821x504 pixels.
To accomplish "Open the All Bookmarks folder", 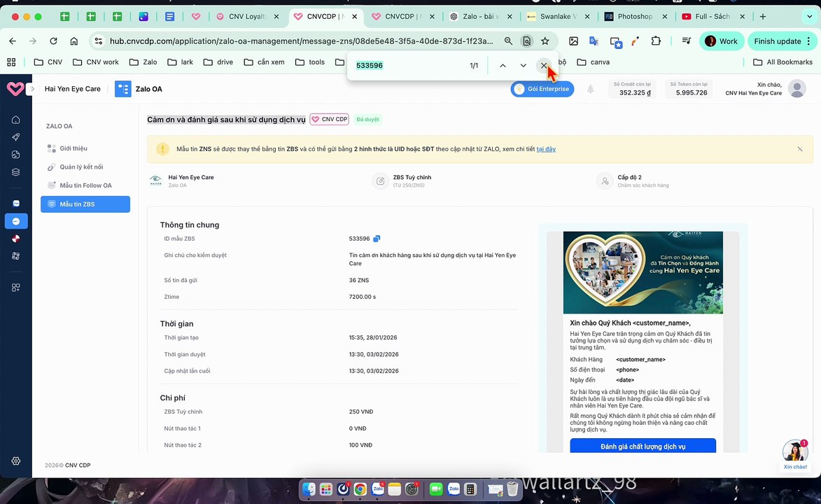I will (783, 62).
